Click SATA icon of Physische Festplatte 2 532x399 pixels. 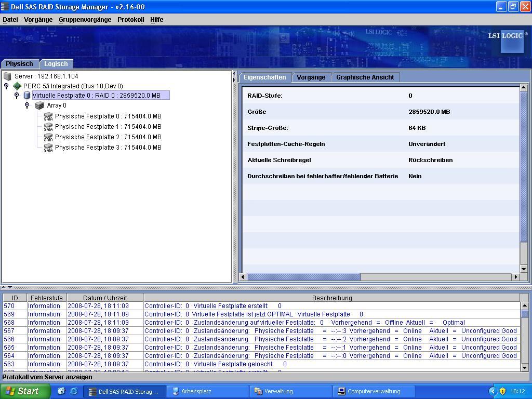point(48,137)
